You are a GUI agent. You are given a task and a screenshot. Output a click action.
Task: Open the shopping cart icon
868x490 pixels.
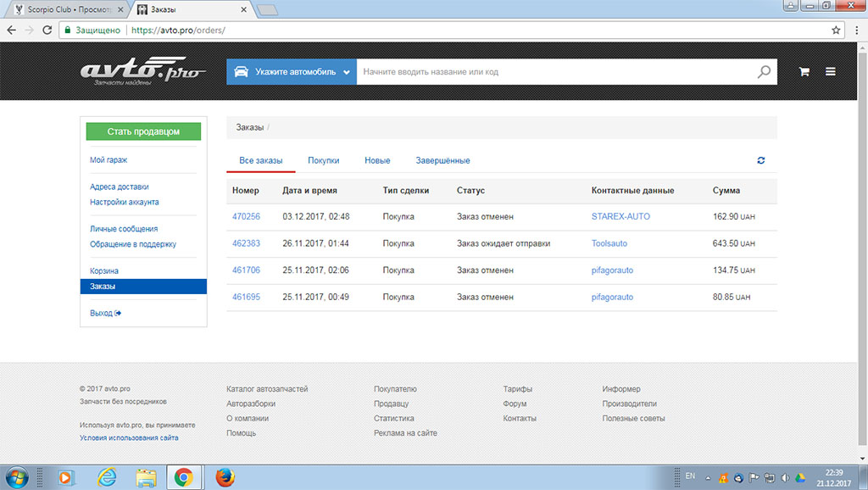coord(803,71)
